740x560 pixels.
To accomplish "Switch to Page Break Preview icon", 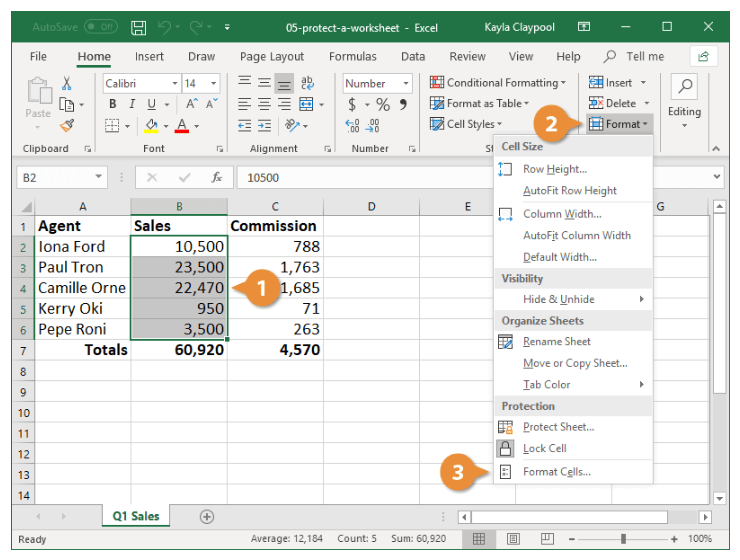I will pyautogui.click(x=547, y=538).
